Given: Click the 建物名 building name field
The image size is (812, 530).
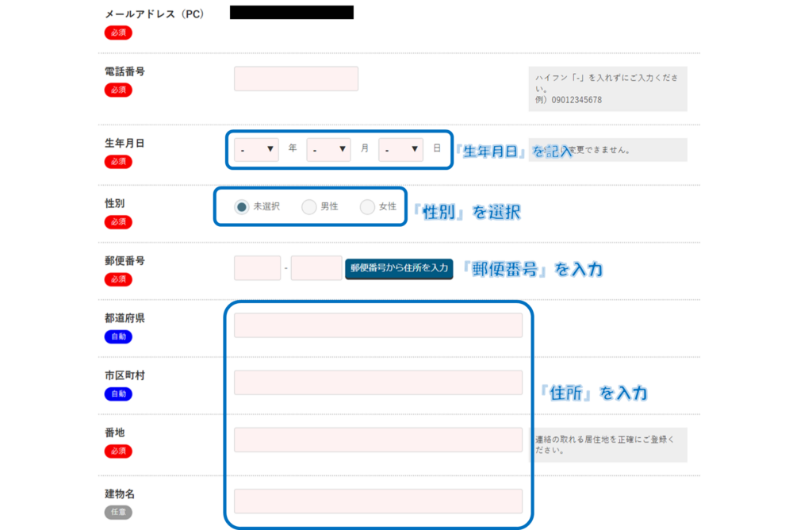Looking at the screenshot, I should [377, 501].
